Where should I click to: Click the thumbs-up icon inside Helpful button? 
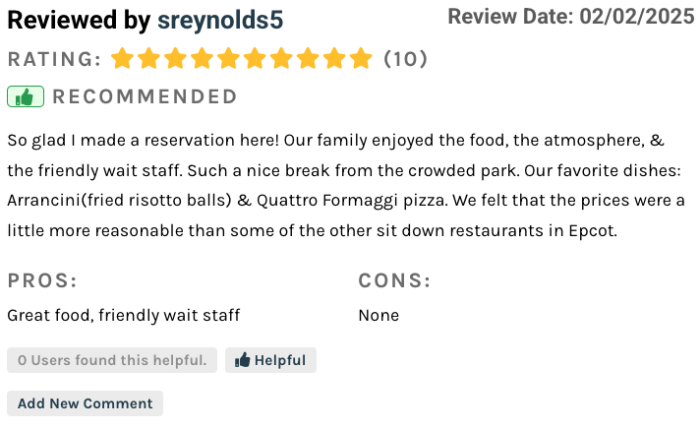click(242, 360)
